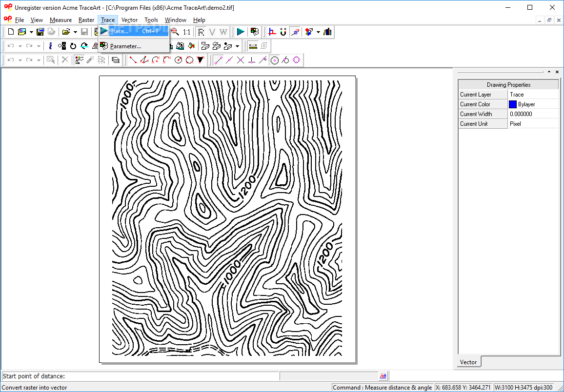Toggle circle center snap icon
This screenshot has height=392, width=564.
275,60
